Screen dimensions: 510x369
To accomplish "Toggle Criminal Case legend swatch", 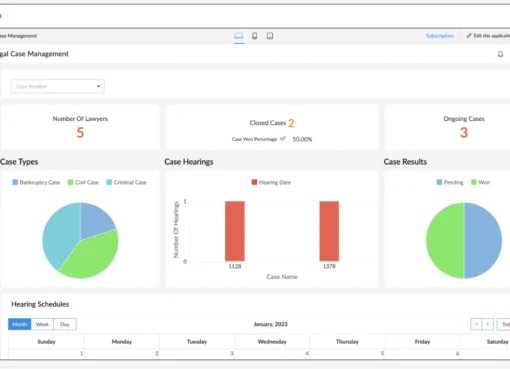I will [x=109, y=182].
